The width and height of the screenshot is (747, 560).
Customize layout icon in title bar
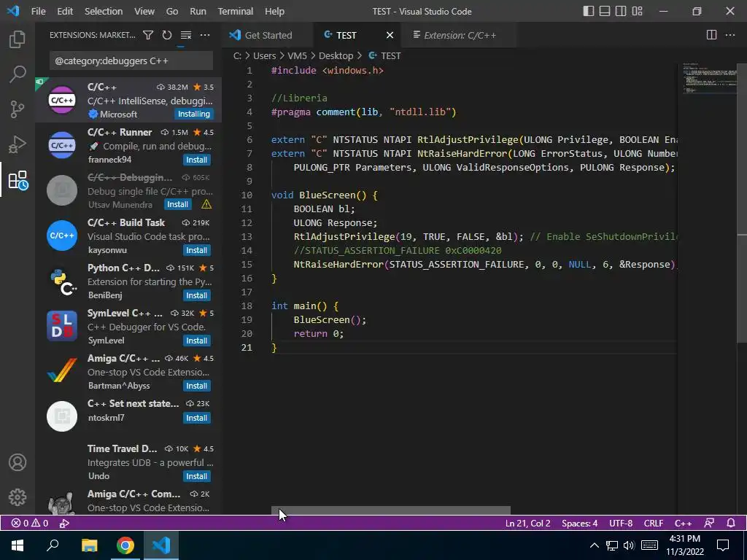click(x=637, y=11)
